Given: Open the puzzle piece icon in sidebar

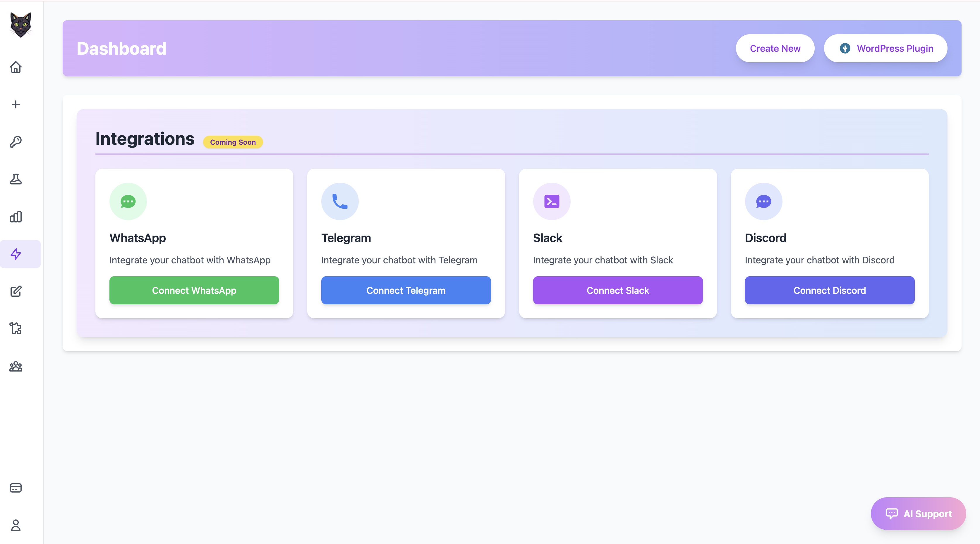Looking at the screenshot, I should tap(16, 329).
